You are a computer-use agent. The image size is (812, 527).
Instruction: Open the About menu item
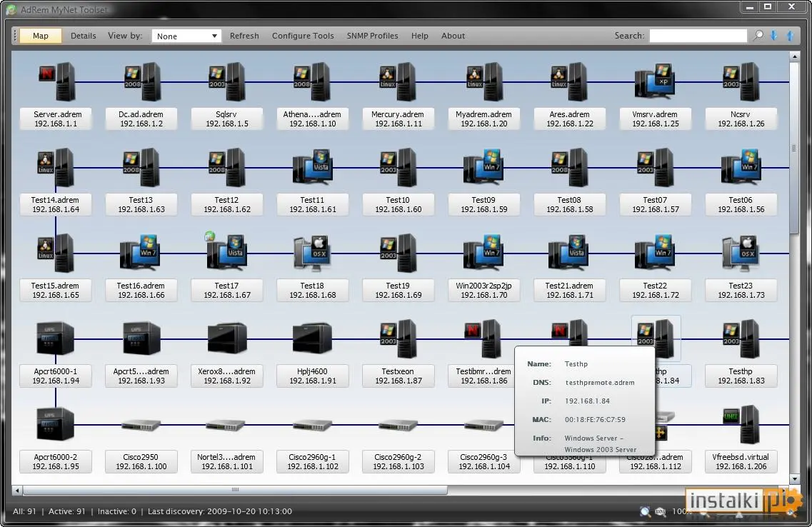[453, 36]
